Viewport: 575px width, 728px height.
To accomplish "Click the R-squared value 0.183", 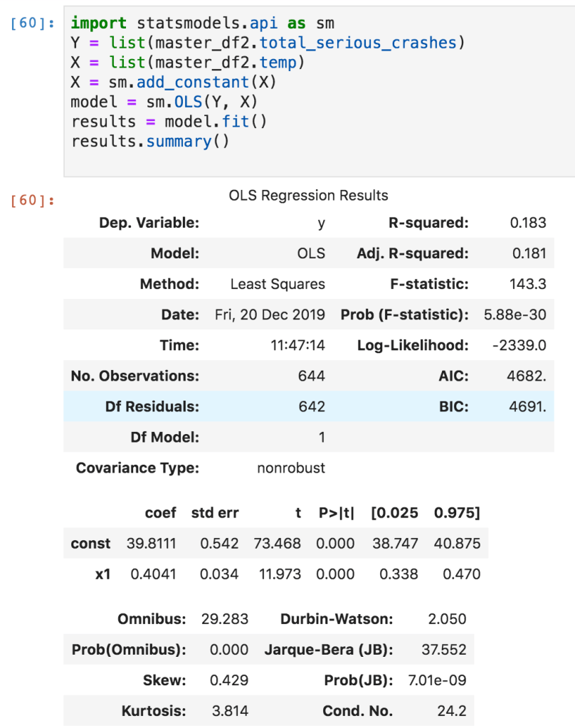I will (x=527, y=223).
